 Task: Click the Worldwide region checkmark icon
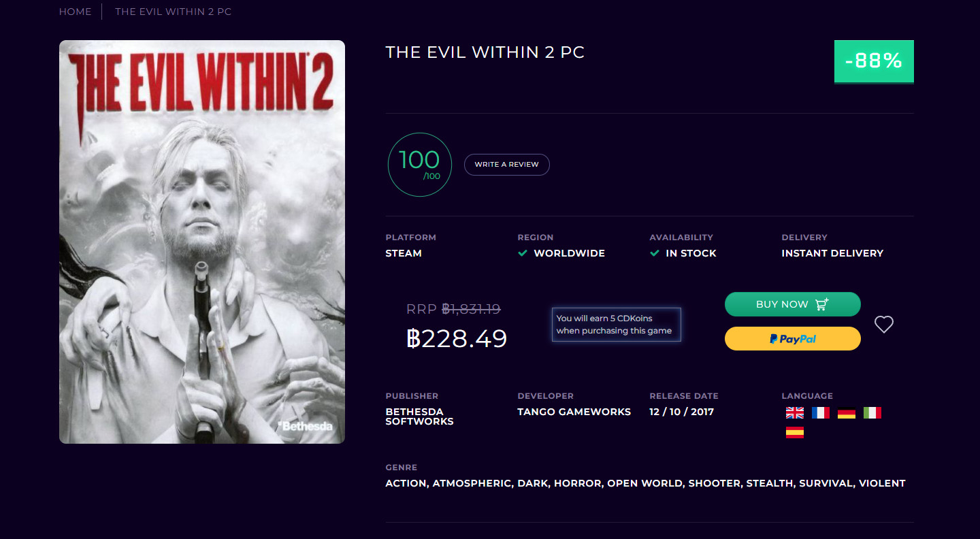pyautogui.click(x=523, y=253)
